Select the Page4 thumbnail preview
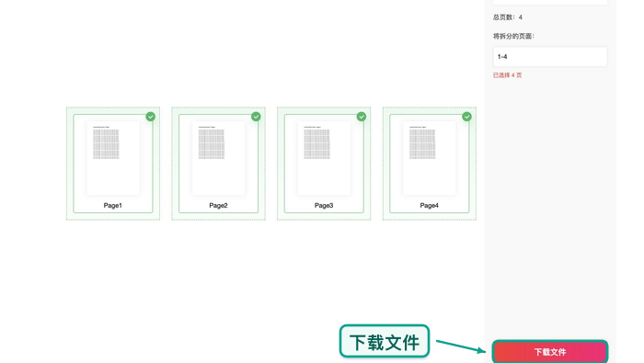The width and height of the screenshot is (644, 363). [x=430, y=158]
